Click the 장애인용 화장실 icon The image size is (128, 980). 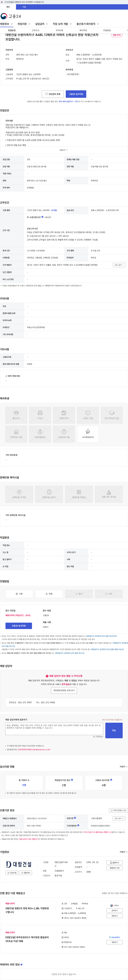pos(79,494)
